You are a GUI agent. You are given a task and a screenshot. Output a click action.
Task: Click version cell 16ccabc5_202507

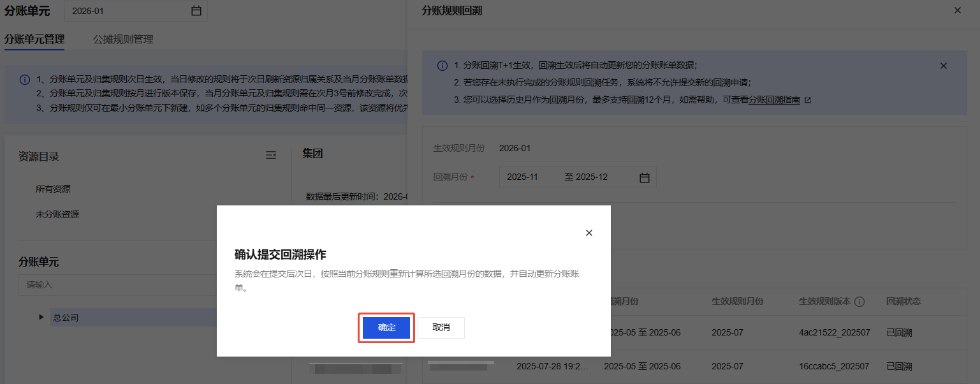click(x=833, y=367)
